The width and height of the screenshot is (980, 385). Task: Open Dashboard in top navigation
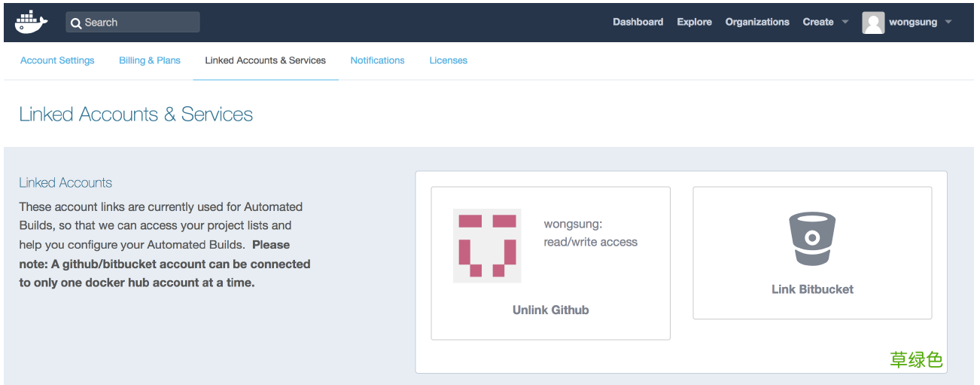pyautogui.click(x=638, y=22)
